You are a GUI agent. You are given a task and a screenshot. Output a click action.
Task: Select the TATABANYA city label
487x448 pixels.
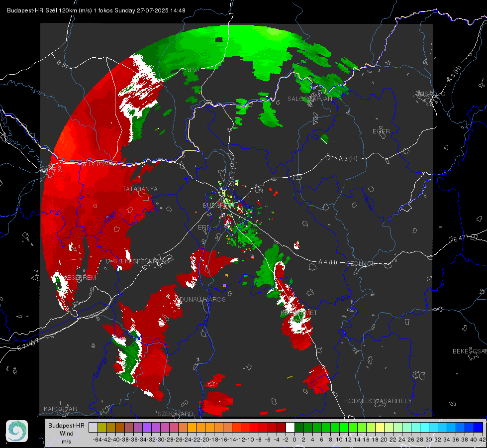point(140,189)
